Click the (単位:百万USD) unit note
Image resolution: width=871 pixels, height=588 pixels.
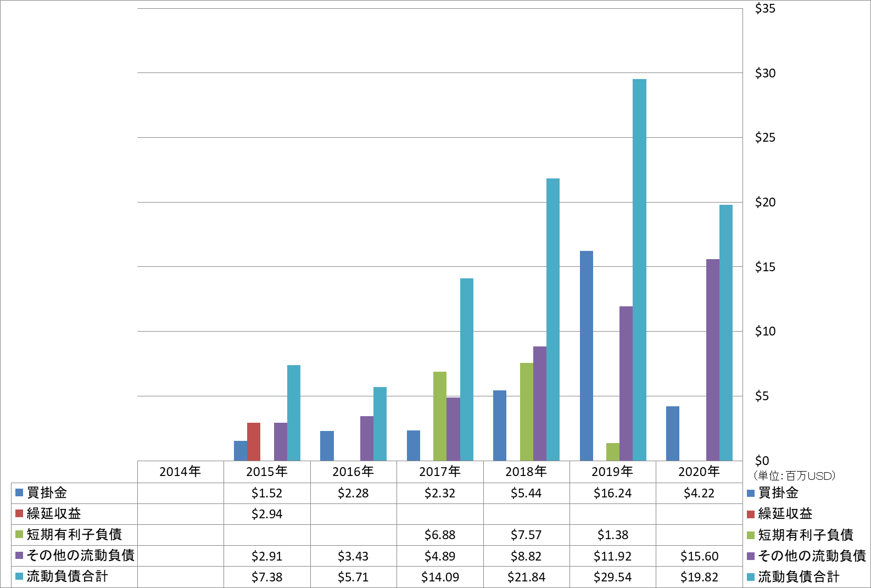click(x=794, y=475)
